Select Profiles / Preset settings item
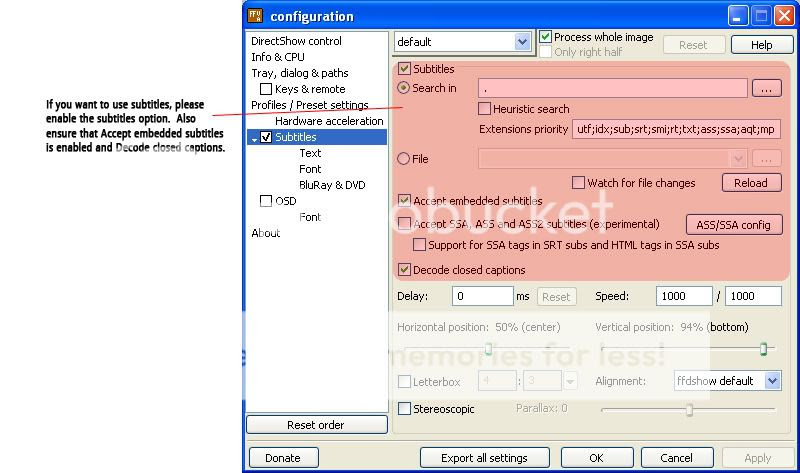The image size is (800, 473). (310, 105)
